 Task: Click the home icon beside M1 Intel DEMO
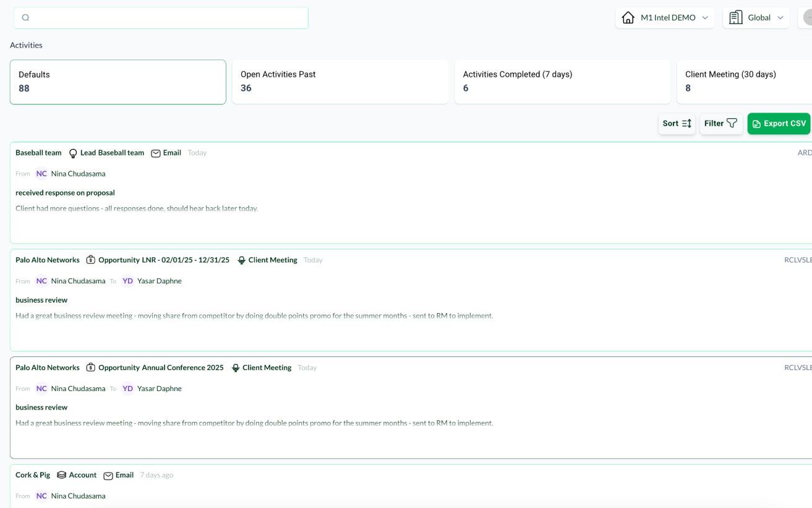point(628,18)
